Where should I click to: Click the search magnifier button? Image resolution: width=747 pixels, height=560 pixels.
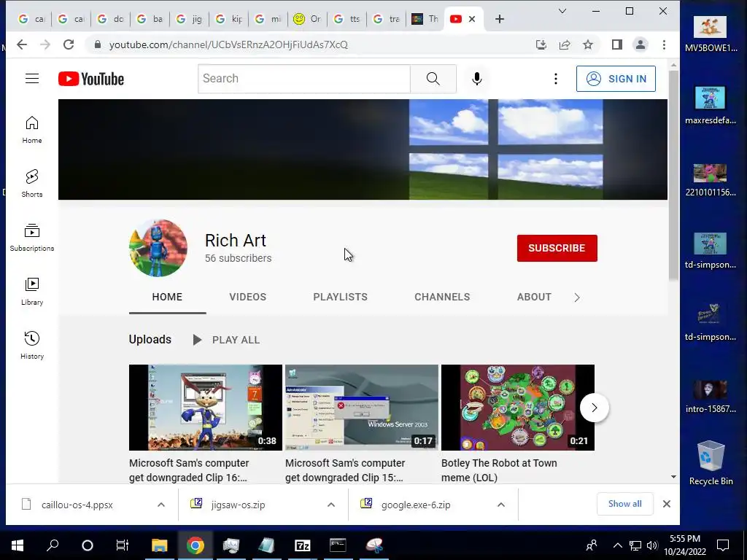433,79
